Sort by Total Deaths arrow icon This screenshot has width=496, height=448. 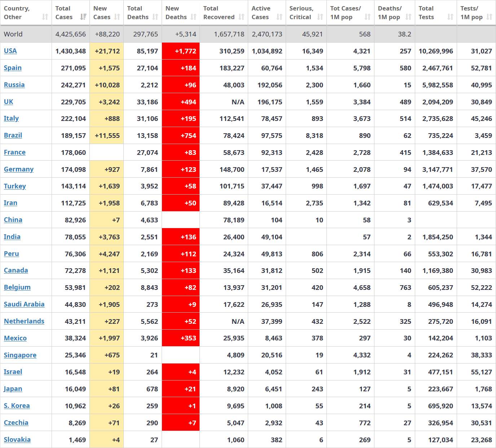pos(155,17)
